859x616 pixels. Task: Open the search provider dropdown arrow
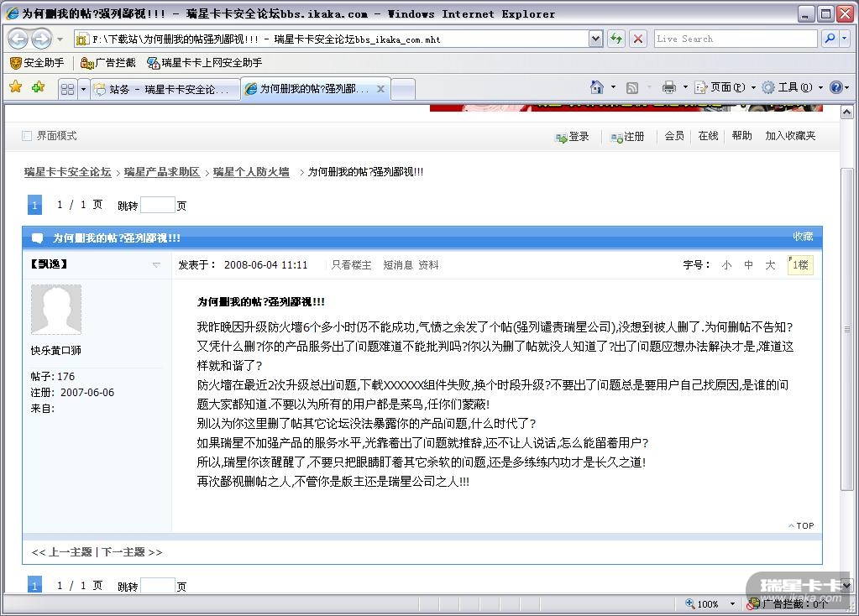point(844,39)
